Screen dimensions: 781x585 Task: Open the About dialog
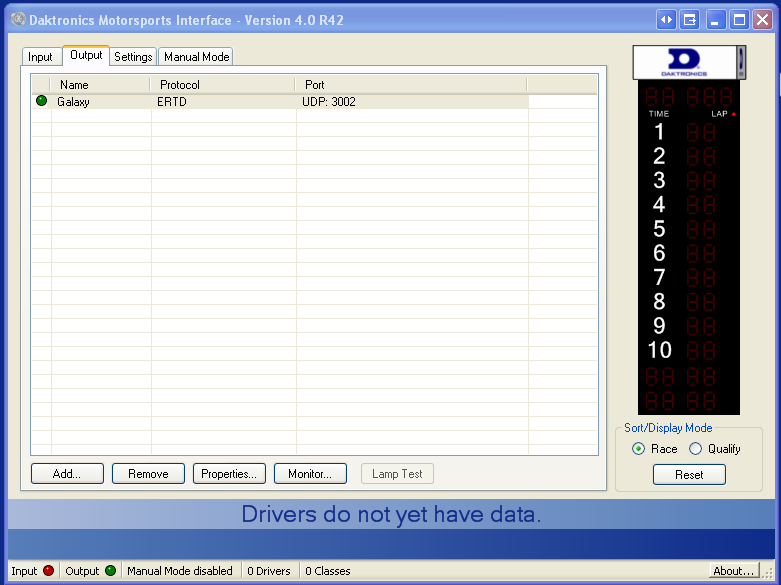click(733, 571)
